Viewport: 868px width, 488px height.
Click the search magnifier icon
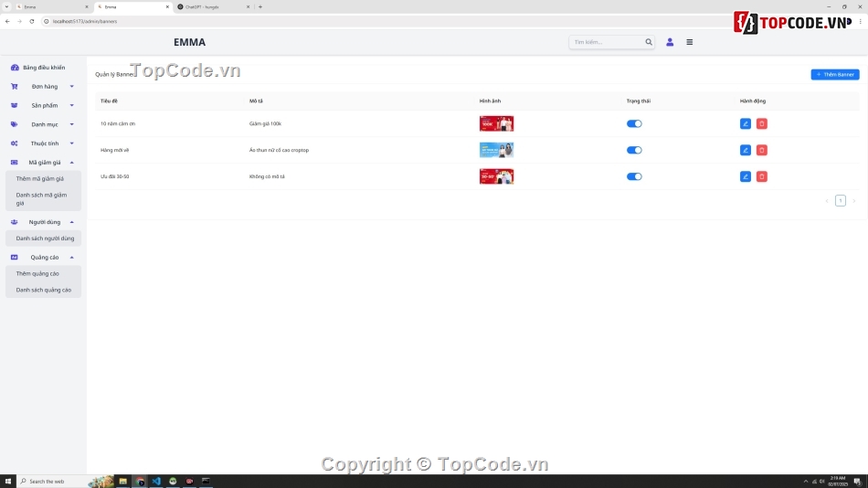tap(649, 42)
